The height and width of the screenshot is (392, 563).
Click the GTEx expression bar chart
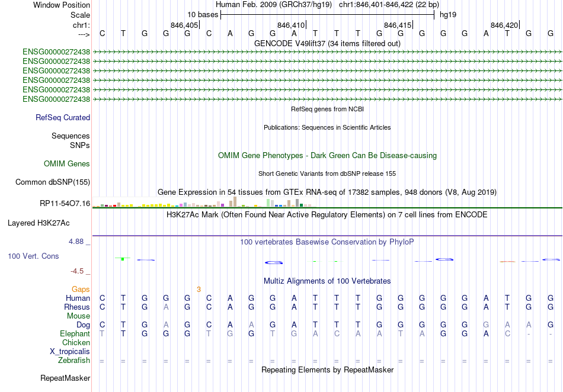(204, 203)
